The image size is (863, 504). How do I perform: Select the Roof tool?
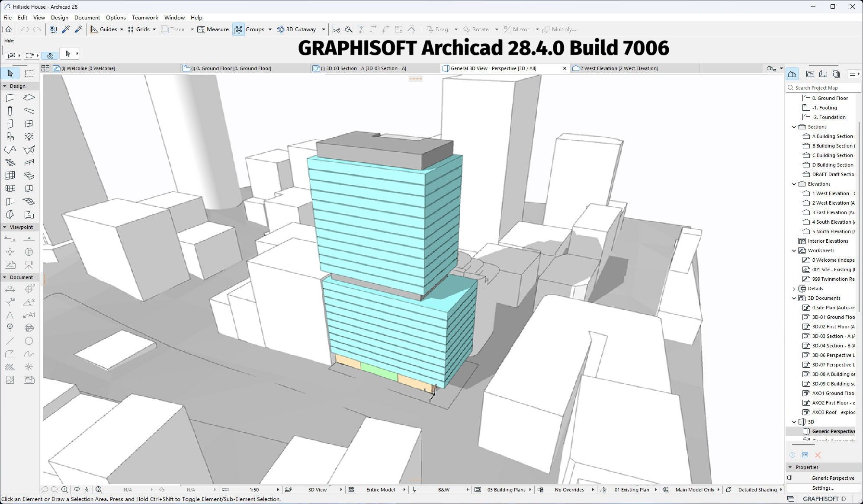pos(10,150)
